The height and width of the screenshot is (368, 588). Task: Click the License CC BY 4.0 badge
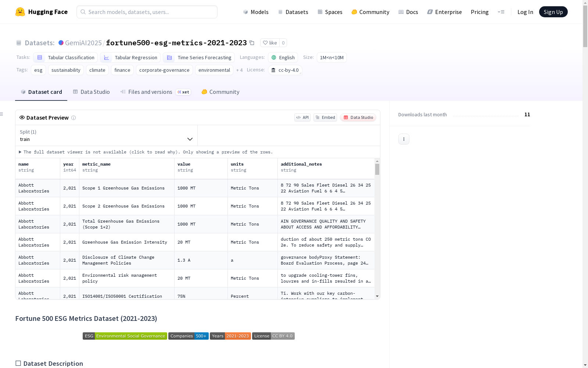(x=273, y=336)
